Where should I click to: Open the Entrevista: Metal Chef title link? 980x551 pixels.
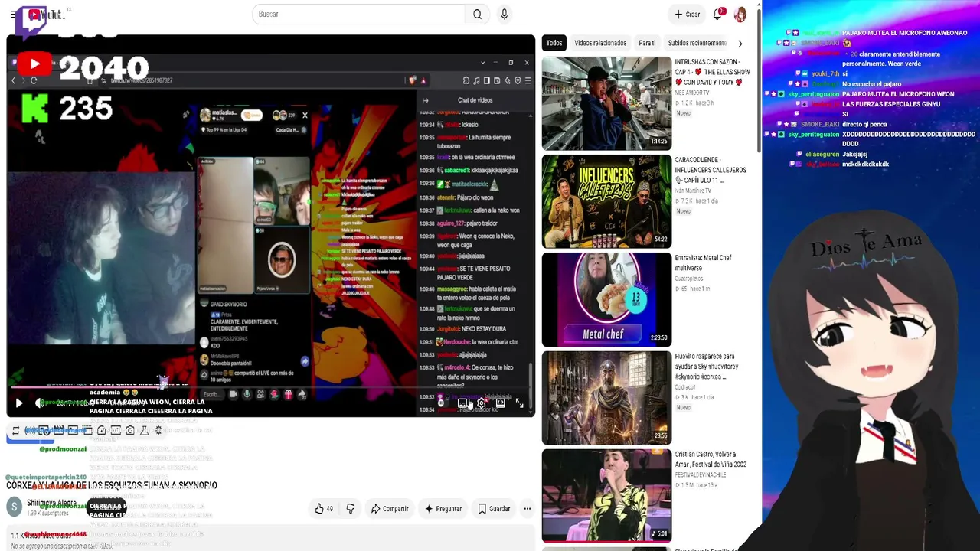point(703,263)
